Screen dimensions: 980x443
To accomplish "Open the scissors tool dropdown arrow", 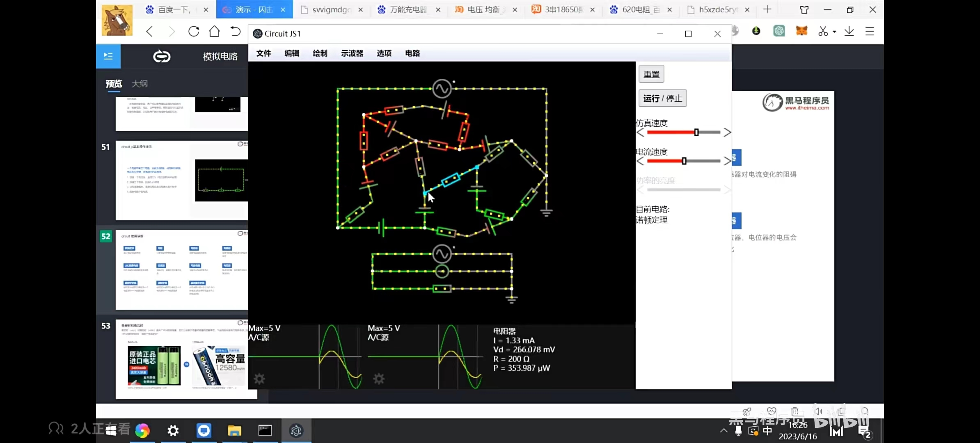I will click(x=834, y=32).
